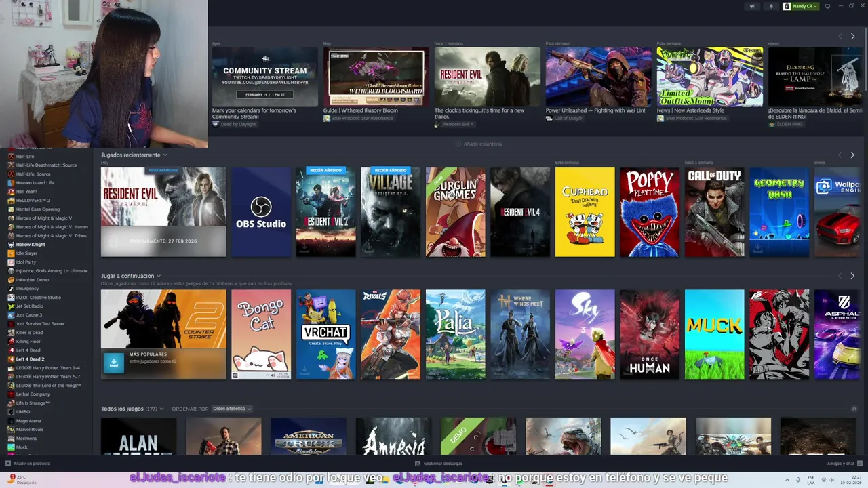Click the Gestionar descargas download icon
The image size is (868, 488).
418,464
